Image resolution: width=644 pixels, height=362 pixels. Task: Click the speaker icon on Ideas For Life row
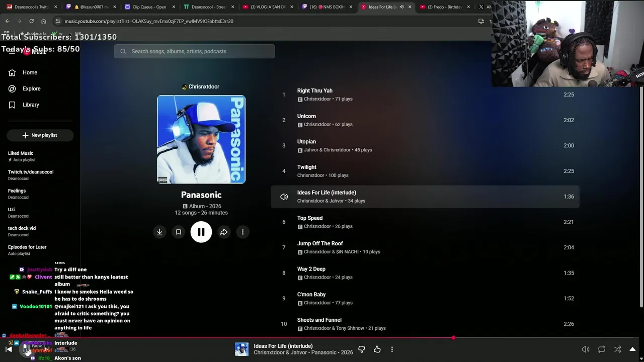pyautogui.click(x=284, y=197)
